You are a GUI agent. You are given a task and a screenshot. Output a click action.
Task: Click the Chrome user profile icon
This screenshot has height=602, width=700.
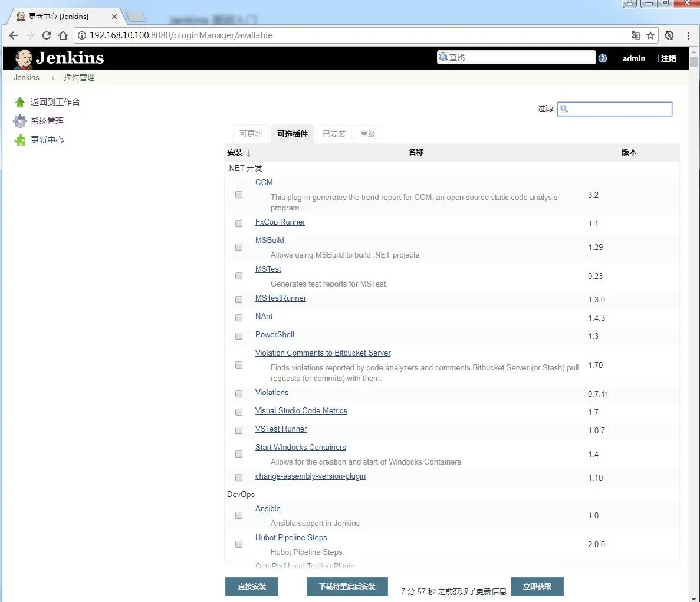pyautogui.click(x=629, y=4)
